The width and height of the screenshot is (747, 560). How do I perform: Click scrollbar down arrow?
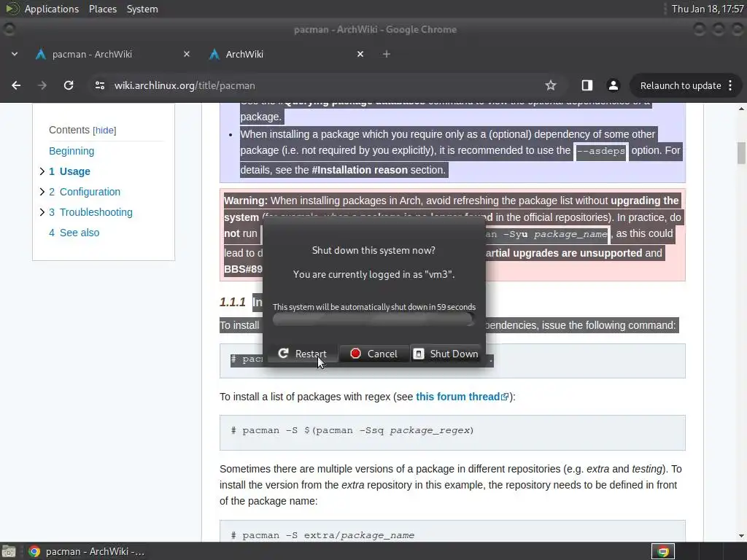(741, 536)
